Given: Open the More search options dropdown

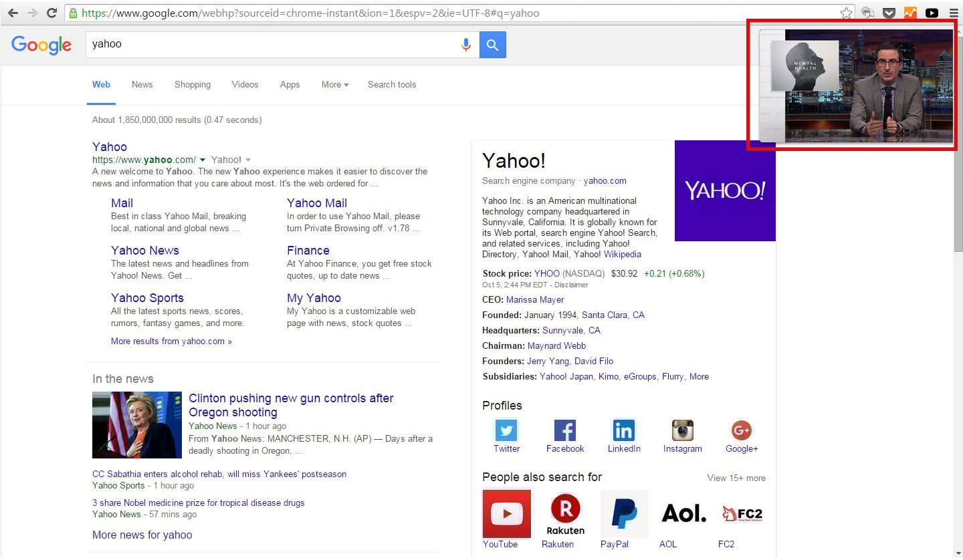Looking at the screenshot, I should (335, 85).
